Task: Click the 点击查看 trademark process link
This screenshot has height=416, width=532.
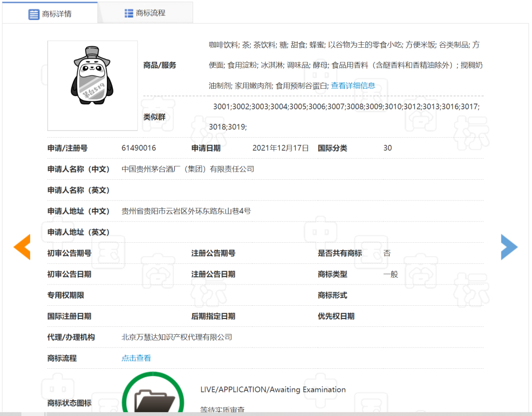Action: click(136, 358)
